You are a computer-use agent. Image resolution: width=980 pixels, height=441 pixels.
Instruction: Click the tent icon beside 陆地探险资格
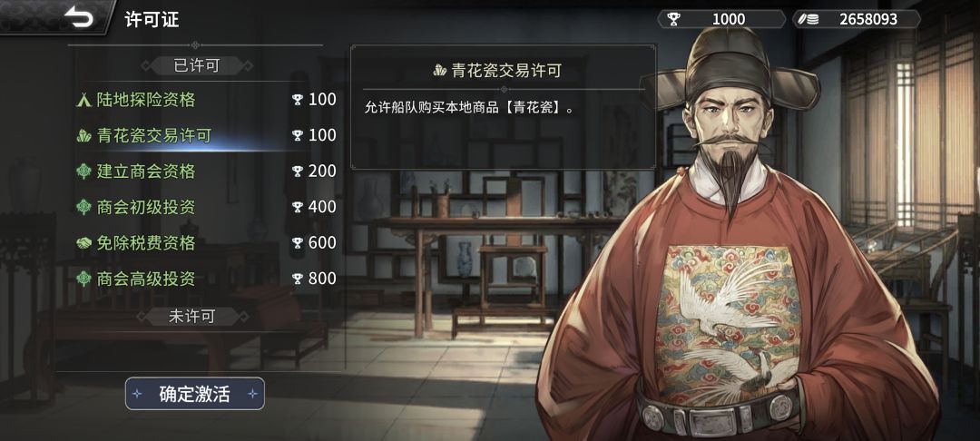(83, 100)
